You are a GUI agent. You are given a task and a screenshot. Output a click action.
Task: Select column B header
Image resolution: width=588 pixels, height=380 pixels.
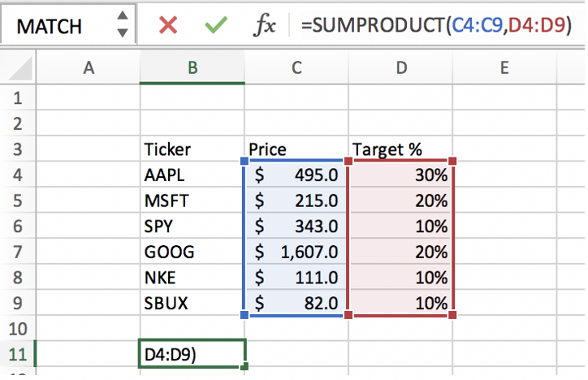(192, 69)
